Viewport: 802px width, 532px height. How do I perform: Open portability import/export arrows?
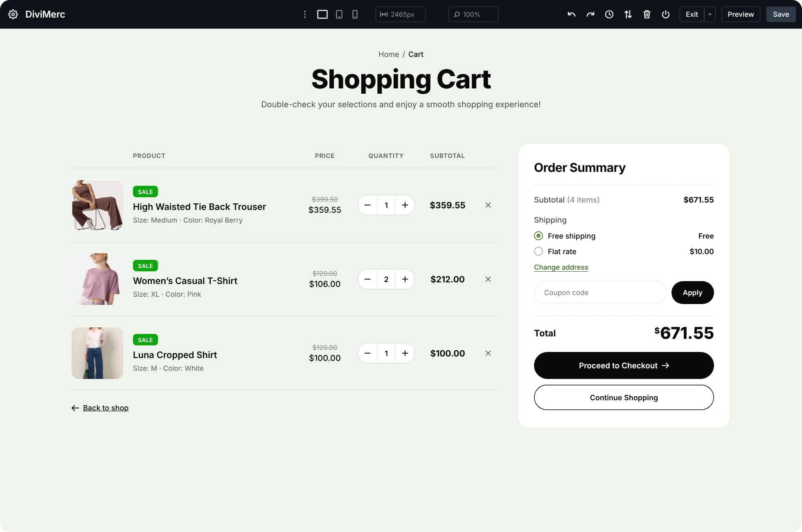628,14
